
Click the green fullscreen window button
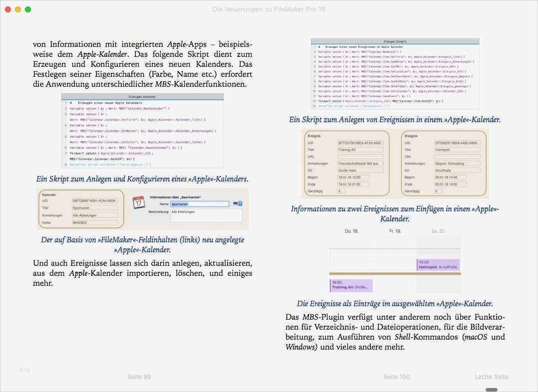click(28, 9)
